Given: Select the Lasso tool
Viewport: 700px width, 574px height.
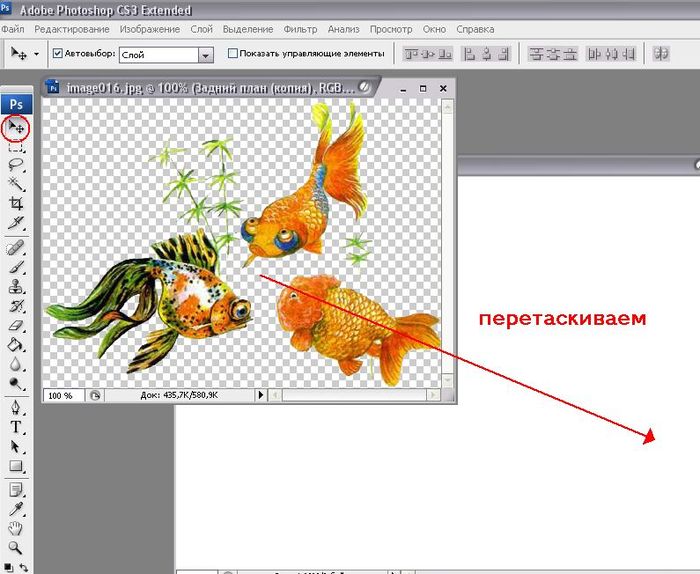Looking at the screenshot, I should pos(16,164).
